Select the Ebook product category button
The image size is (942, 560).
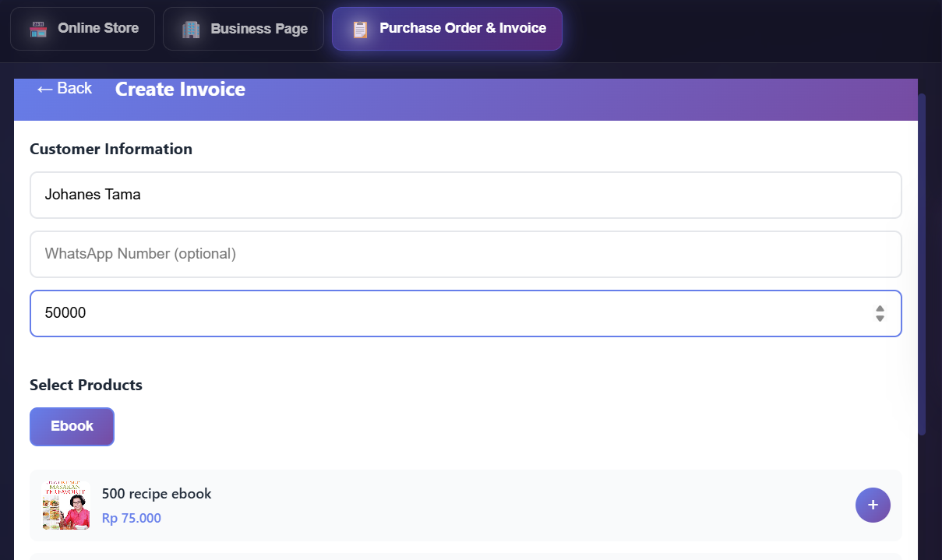tap(72, 426)
